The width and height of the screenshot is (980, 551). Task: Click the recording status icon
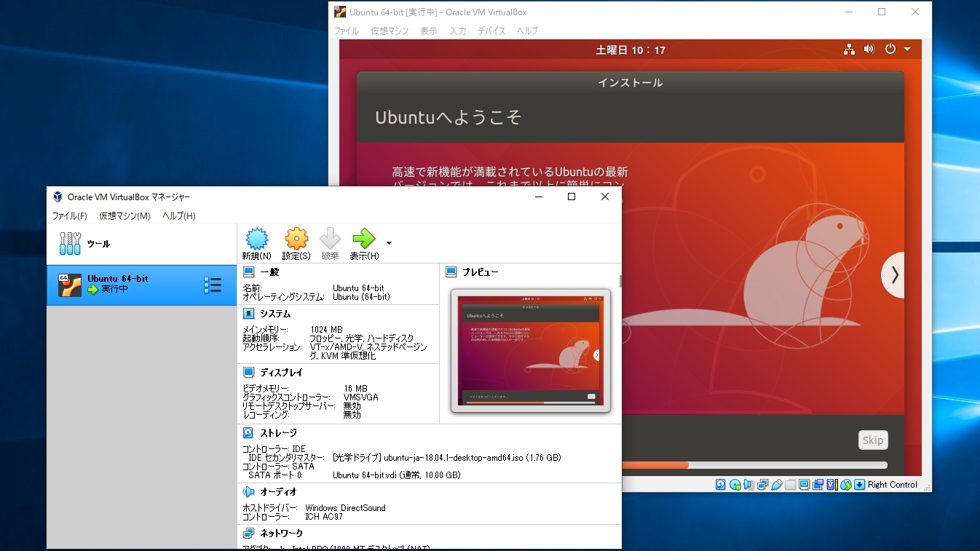(x=818, y=484)
